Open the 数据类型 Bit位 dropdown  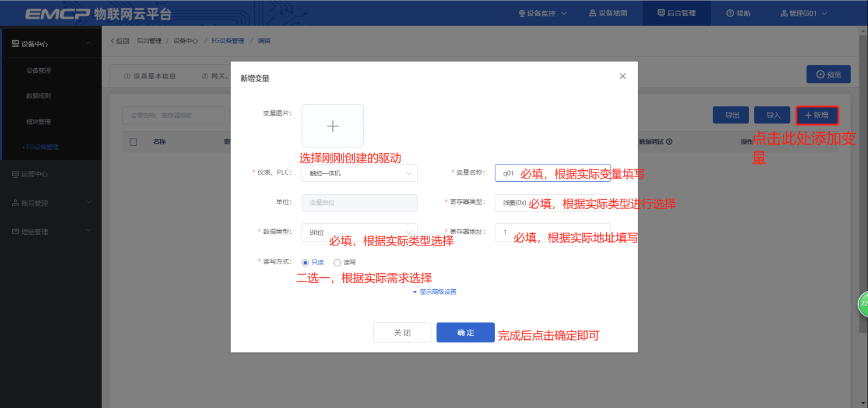coord(359,232)
